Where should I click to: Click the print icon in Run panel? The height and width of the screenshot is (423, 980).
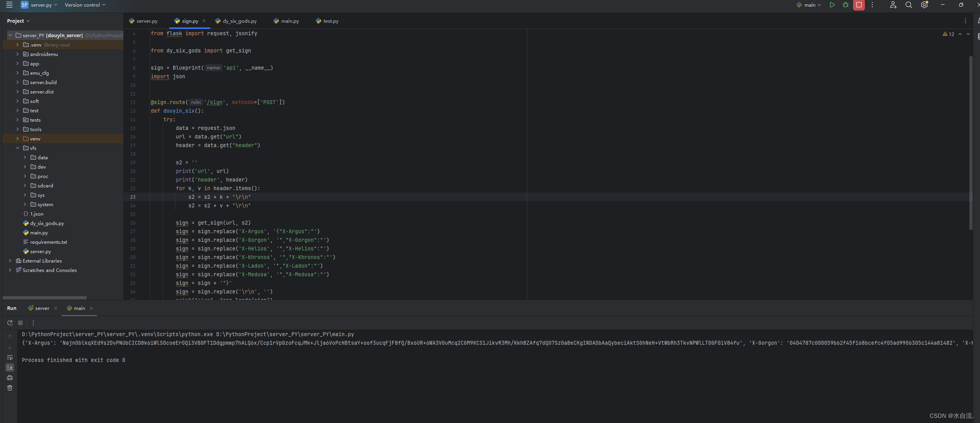10,378
